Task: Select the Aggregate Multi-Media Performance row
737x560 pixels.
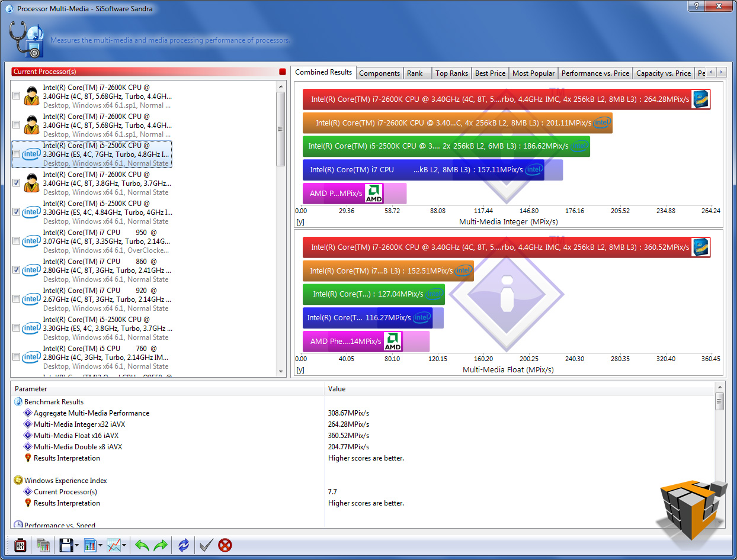Action: click(x=363, y=413)
